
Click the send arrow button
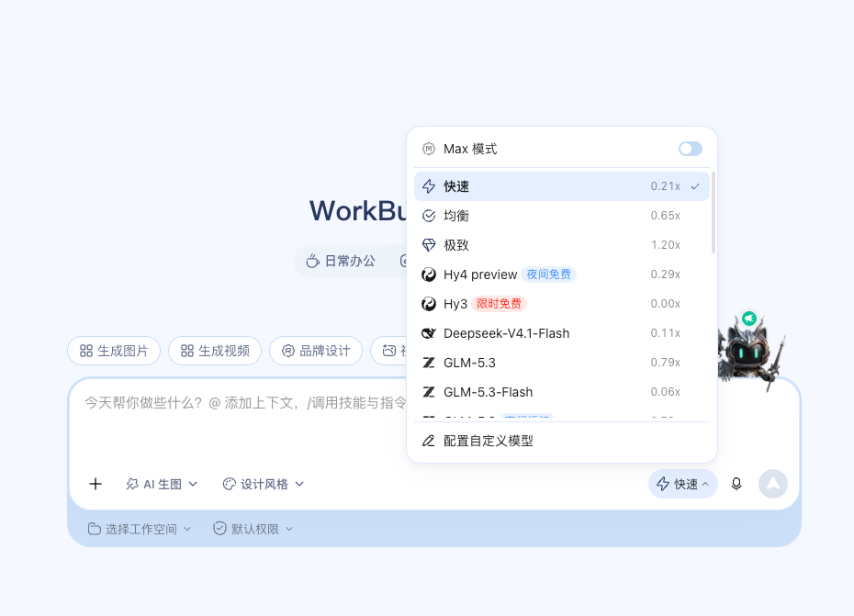(x=773, y=484)
